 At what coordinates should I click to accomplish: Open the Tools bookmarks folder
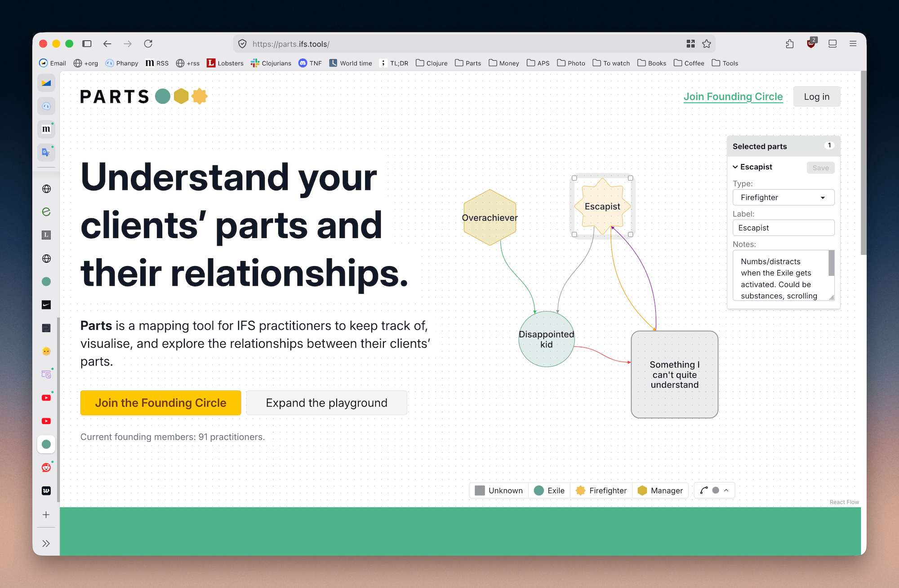(725, 63)
